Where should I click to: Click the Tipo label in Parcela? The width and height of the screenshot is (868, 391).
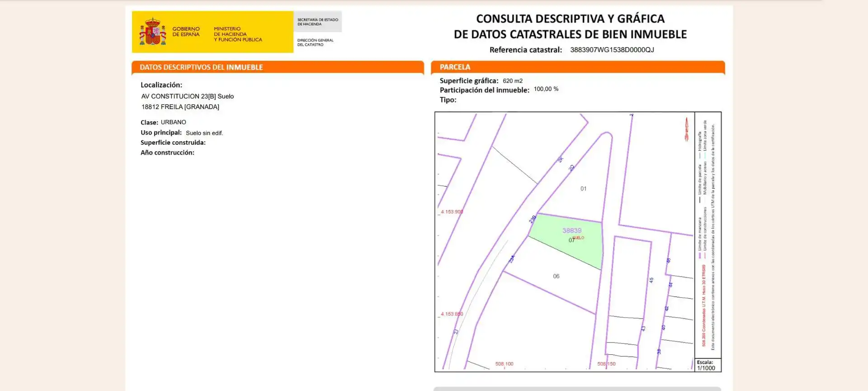click(x=448, y=100)
